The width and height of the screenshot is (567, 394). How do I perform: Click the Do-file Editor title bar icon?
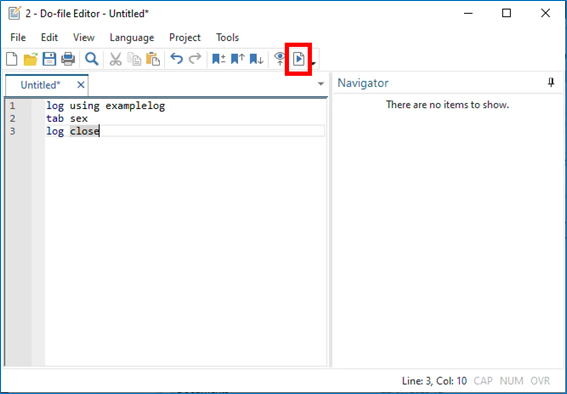coord(14,13)
